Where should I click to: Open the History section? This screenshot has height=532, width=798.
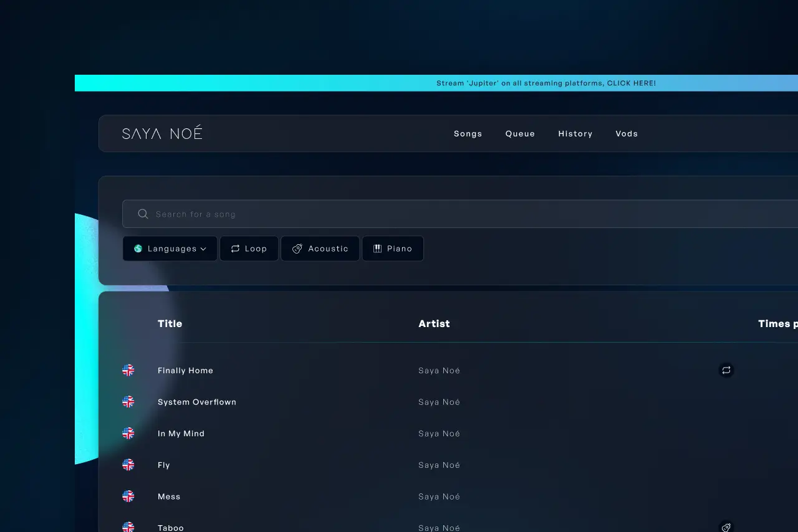575,133
